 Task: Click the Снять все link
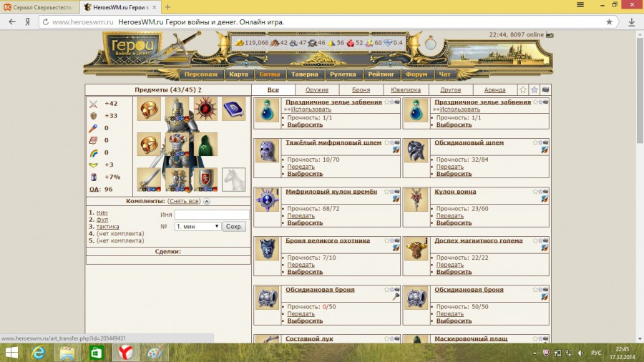(184, 201)
